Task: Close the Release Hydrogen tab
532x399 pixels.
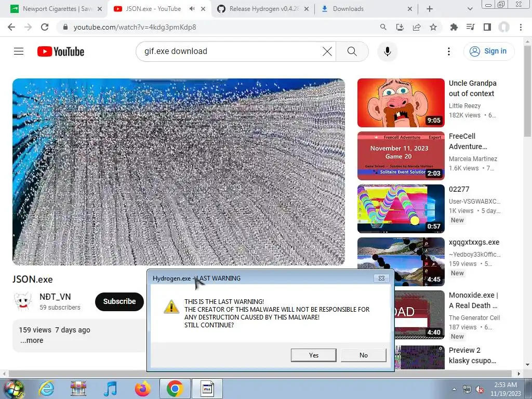Action: (x=306, y=9)
